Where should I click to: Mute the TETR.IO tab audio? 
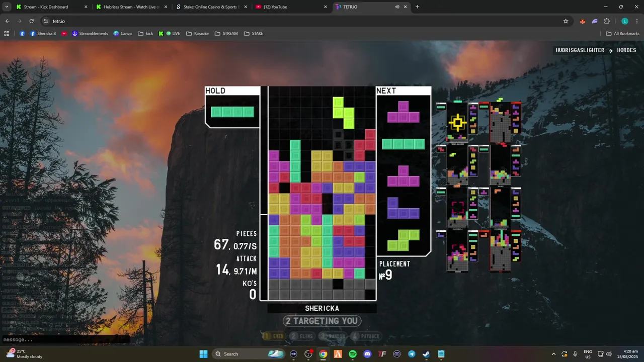click(x=397, y=7)
